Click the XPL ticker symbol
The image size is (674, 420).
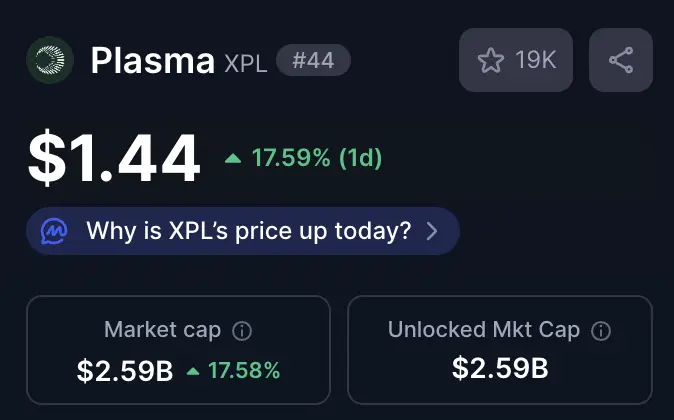pyautogui.click(x=245, y=64)
